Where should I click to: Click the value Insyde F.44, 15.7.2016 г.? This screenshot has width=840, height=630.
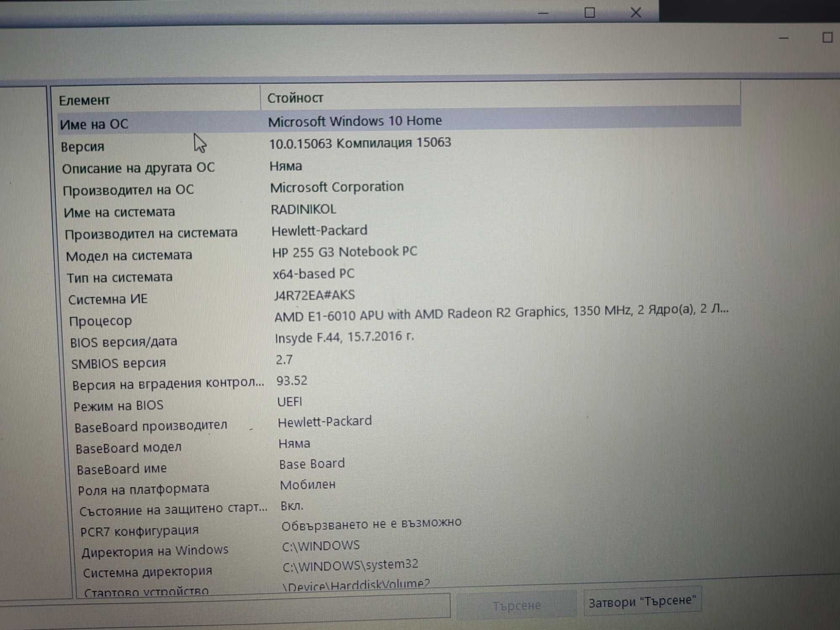coord(344,337)
